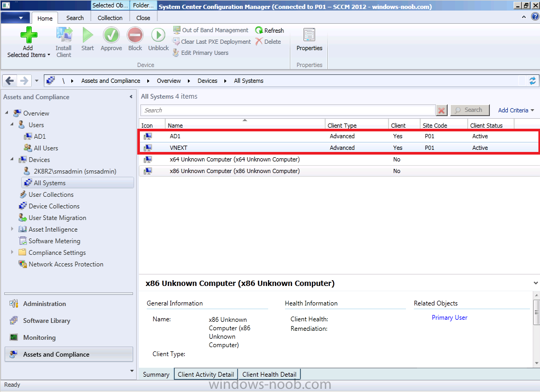The width and height of the screenshot is (540, 392).
Task: Click the Back navigation arrow
Action: [x=10, y=81]
